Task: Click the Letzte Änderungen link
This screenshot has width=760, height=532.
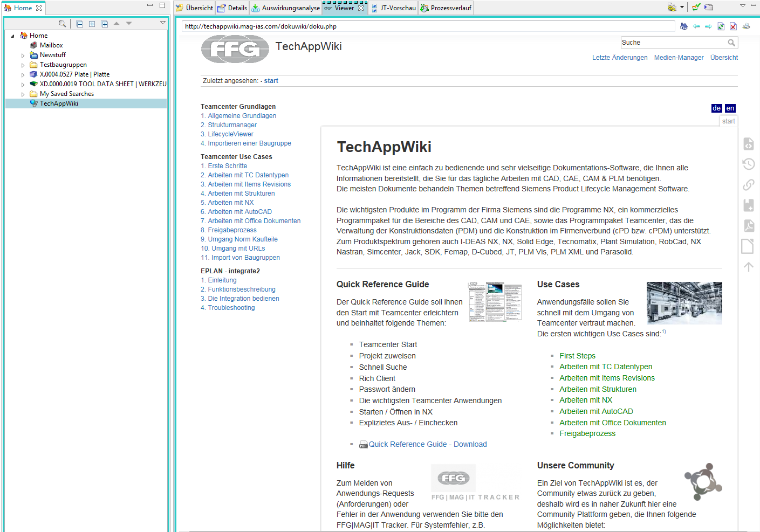Action: click(x=620, y=58)
